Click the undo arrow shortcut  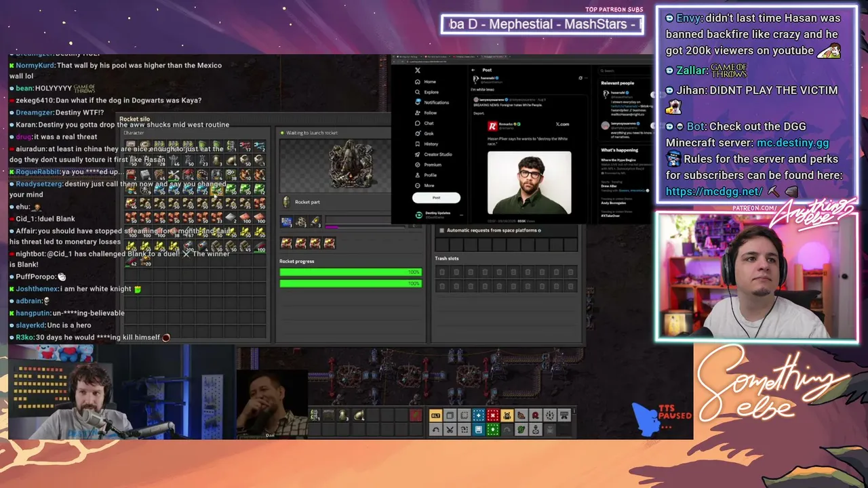(x=435, y=430)
